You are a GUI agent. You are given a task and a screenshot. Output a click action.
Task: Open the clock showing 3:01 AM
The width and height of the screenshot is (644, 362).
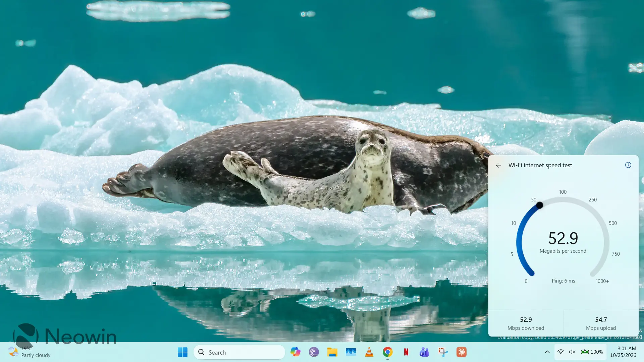point(623,352)
